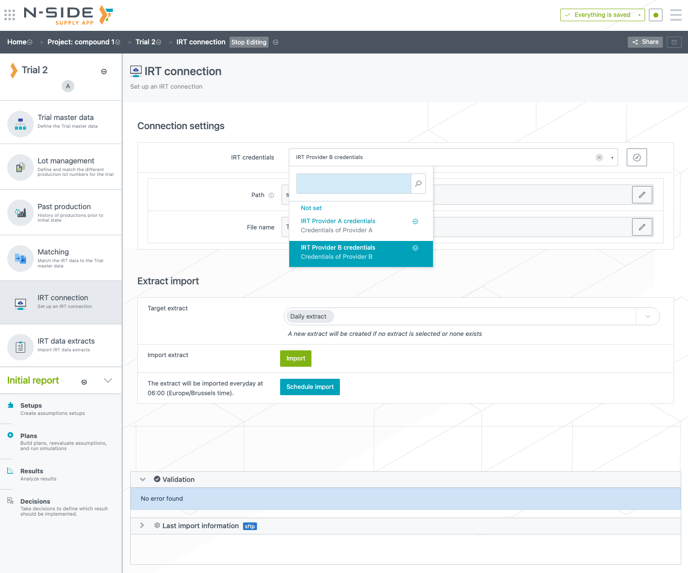The width and height of the screenshot is (688, 573).
Task: Toggle Stop Editing mode in breadcrumb bar
Action: (249, 42)
